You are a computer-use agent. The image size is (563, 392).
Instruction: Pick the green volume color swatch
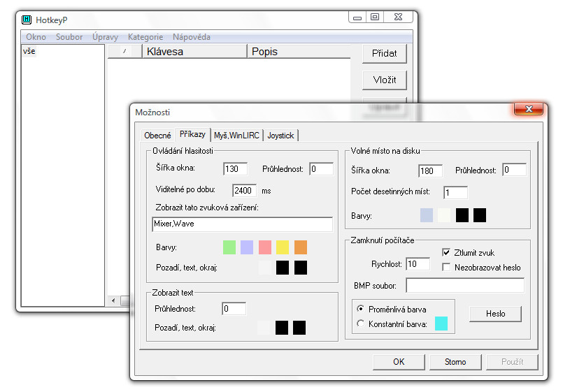[x=229, y=247]
